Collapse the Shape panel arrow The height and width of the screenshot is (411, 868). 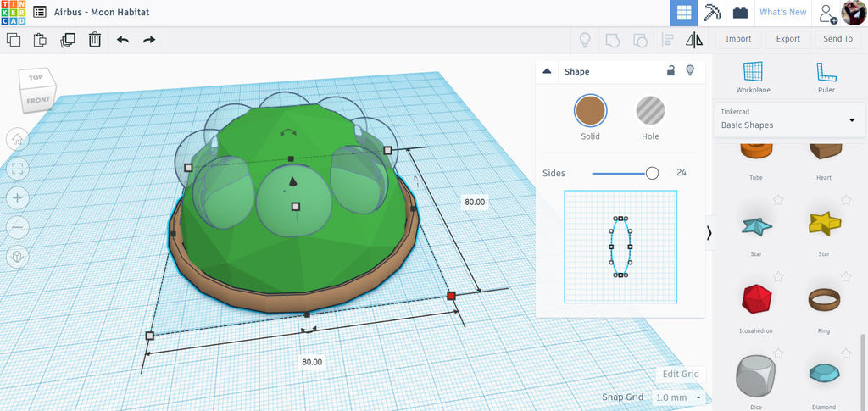coord(547,71)
